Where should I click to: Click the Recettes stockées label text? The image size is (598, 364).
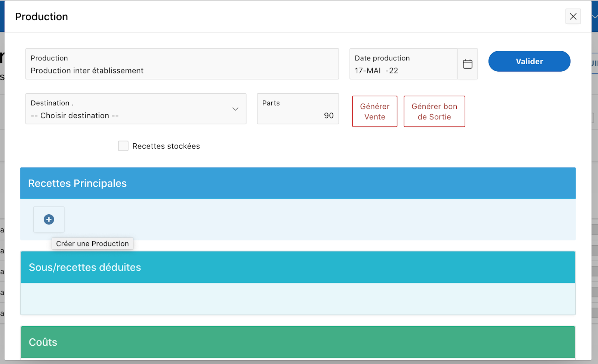click(x=166, y=146)
